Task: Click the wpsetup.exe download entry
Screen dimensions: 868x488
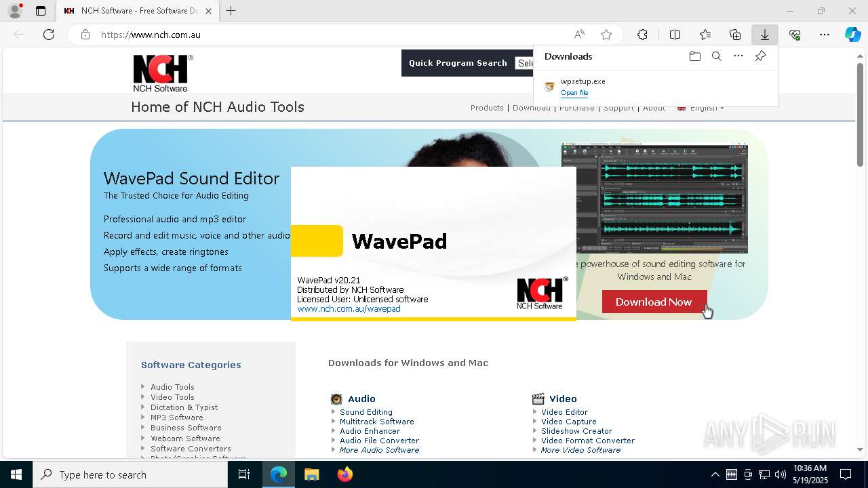Action: coord(655,87)
